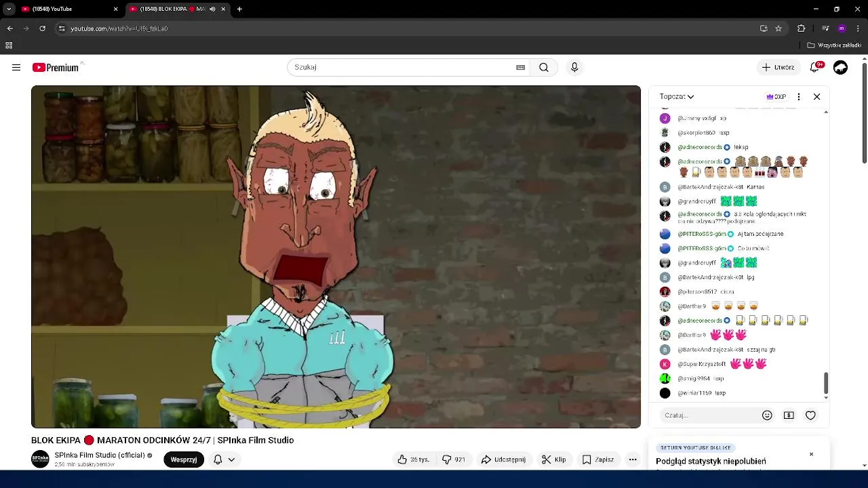Image resolution: width=868 pixels, height=488 pixels.
Task: Reload the page in browser toolbar
Action: [42, 28]
